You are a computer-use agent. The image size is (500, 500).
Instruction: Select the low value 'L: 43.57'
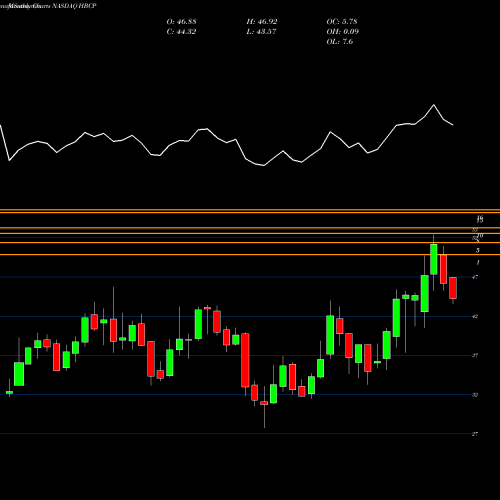(x=261, y=32)
